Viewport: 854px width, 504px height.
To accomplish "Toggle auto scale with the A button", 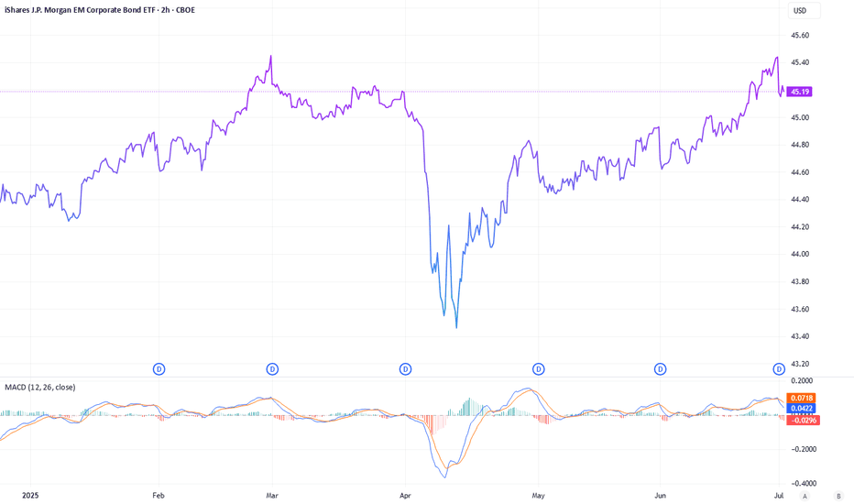I will pyautogui.click(x=805, y=496).
